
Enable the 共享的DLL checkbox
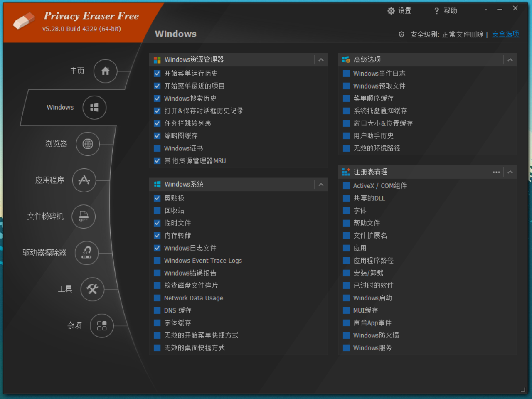click(x=346, y=198)
